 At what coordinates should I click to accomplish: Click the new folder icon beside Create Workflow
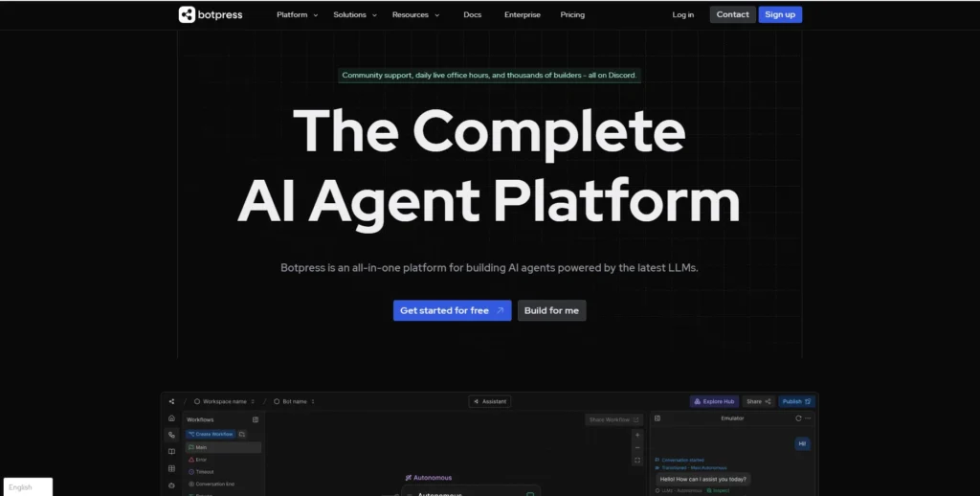(242, 434)
